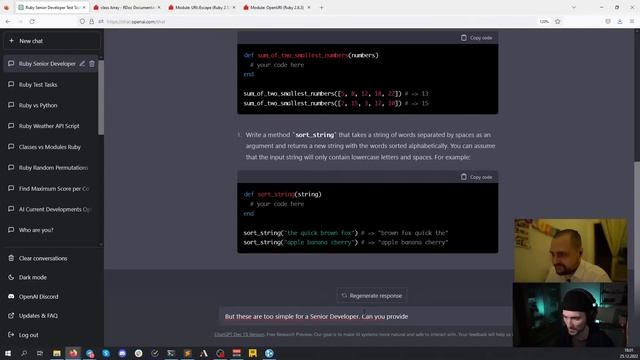Click Log out in the sidebar
This screenshot has height=360, width=640.
point(51,335)
